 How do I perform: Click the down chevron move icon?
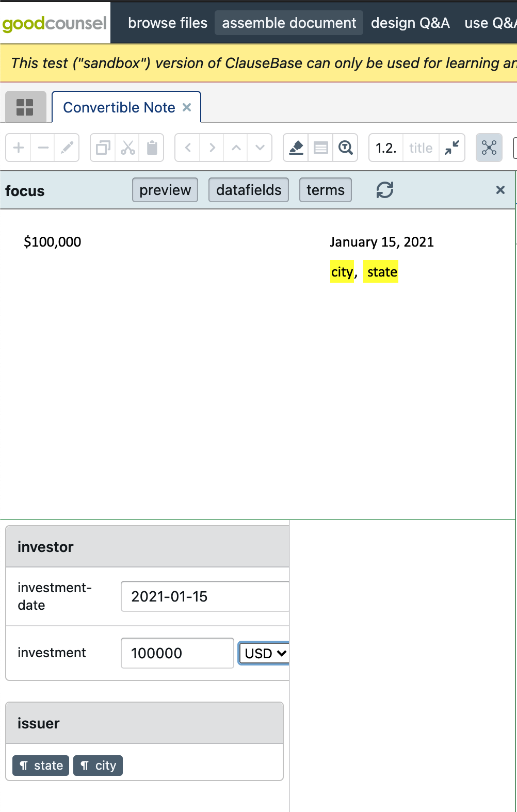click(x=260, y=148)
